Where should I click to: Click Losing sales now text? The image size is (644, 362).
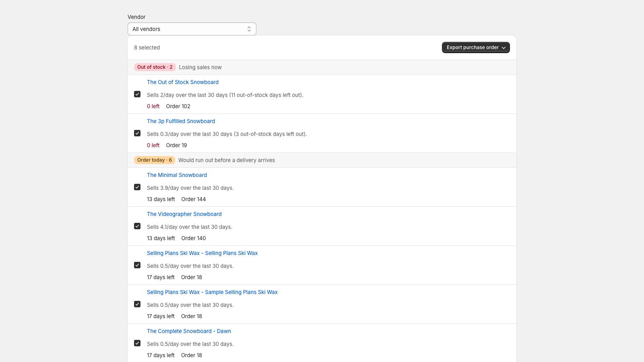(200, 67)
